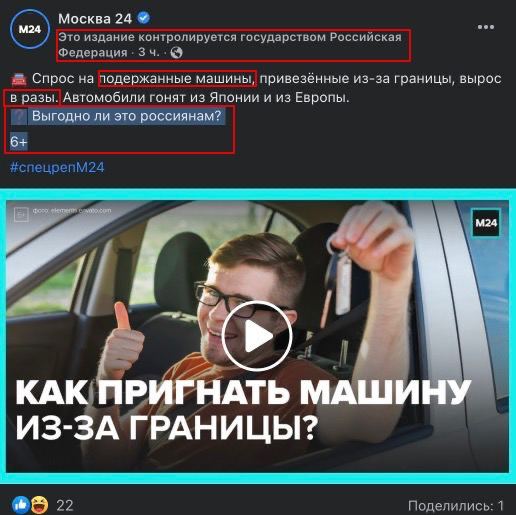
Task: Click the highlighted text Выгодно ли это россиянам?
Action: coord(127,116)
